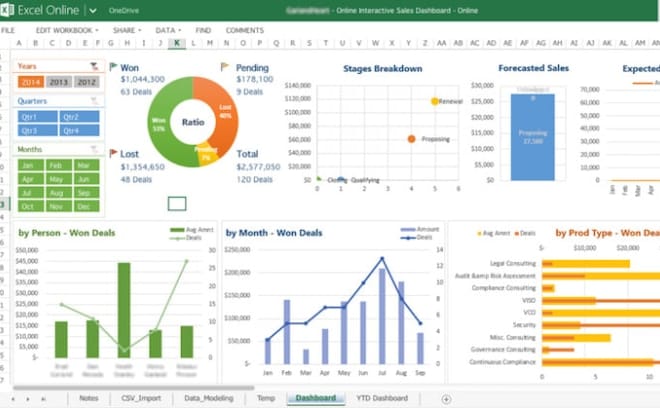Viewport: 660px width, 408px height.
Task: Click the tallest green bar in by Person chart
Action: coord(124,310)
